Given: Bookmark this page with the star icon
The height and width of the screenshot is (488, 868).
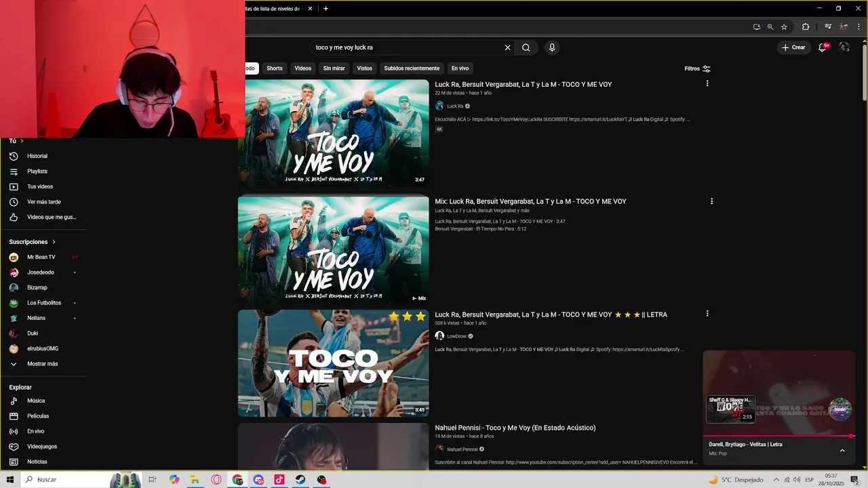Looking at the screenshot, I should click(x=784, y=27).
